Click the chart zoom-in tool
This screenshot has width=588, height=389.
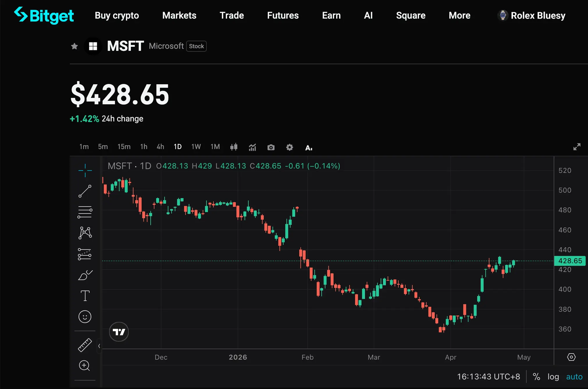[x=84, y=365]
